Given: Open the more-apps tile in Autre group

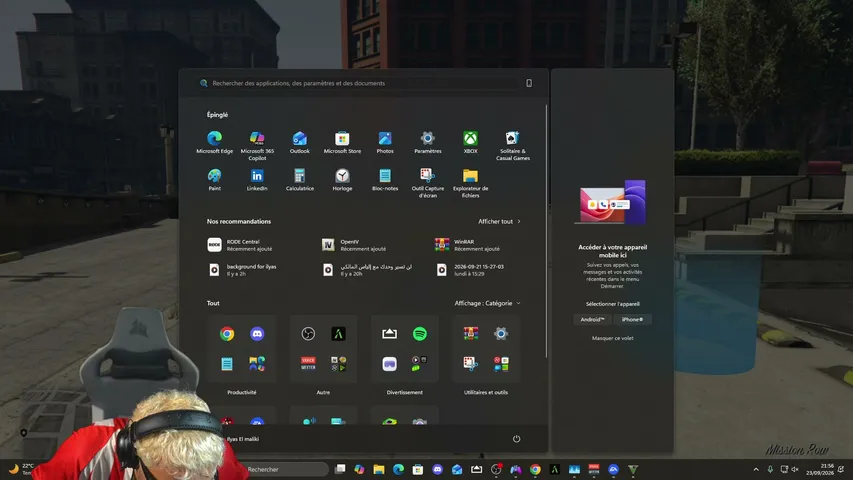Looking at the screenshot, I should click(338, 364).
